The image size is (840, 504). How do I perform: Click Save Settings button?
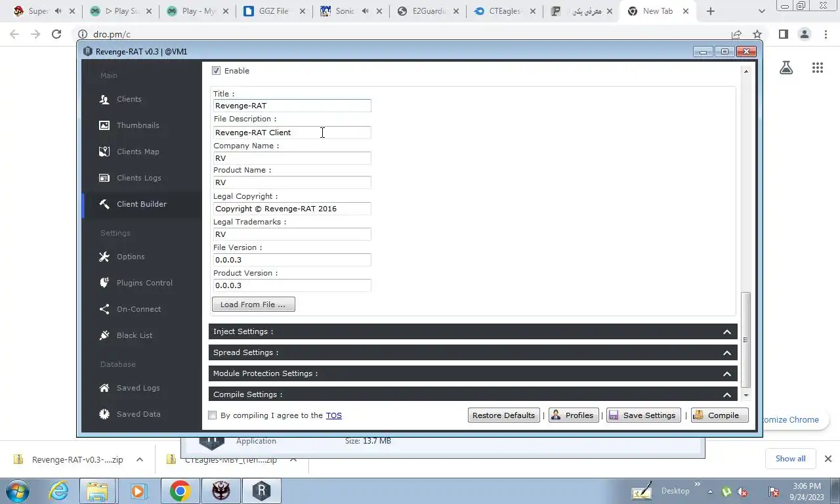click(643, 415)
